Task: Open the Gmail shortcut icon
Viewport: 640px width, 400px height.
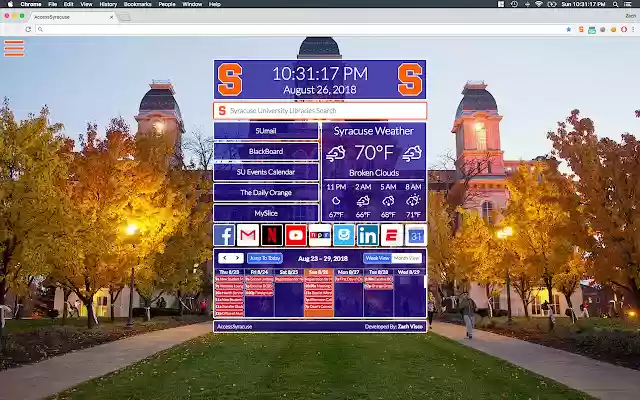Action: click(x=248, y=235)
